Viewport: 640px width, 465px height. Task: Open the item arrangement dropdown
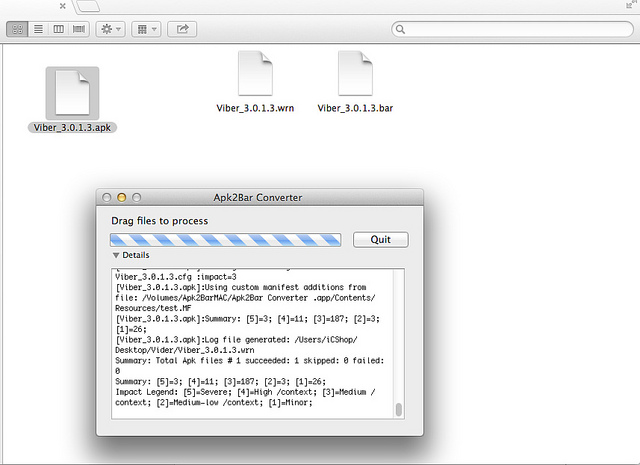pyautogui.click(x=146, y=29)
